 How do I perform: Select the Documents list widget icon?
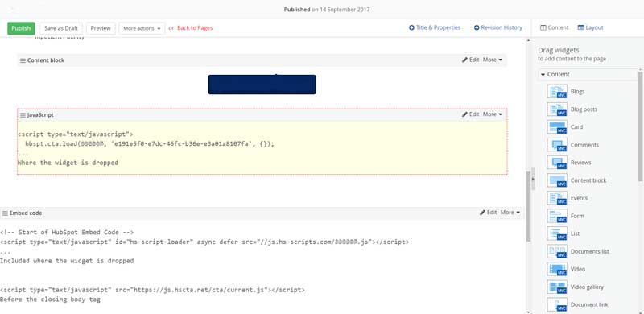557,251
